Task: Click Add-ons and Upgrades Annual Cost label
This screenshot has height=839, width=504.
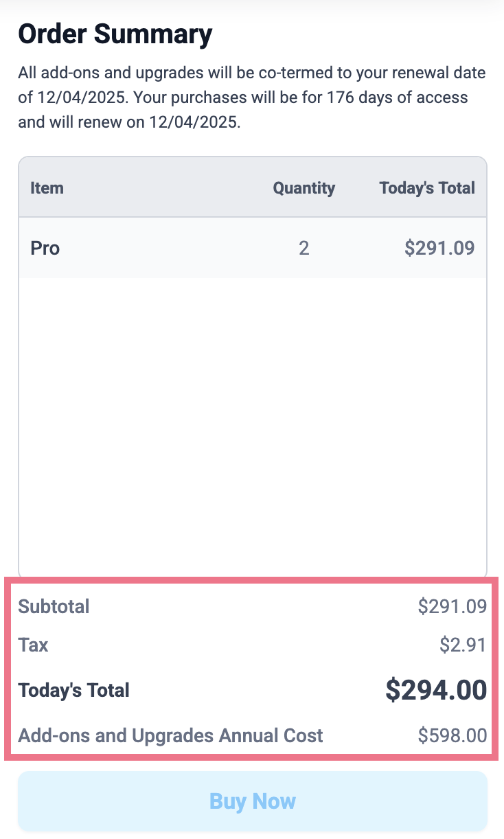Action: pyautogui.click(x=170, y=736)
